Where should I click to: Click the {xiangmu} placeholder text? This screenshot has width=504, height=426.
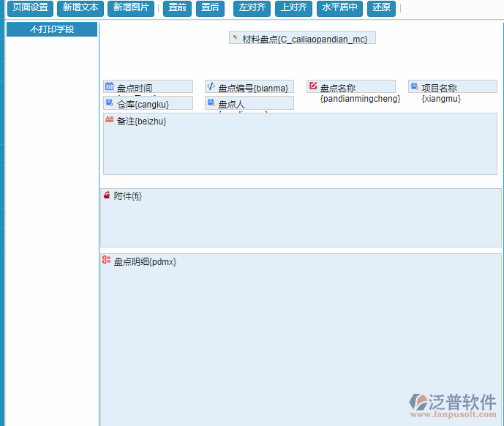pyautogui.click(x=441, y=99)
